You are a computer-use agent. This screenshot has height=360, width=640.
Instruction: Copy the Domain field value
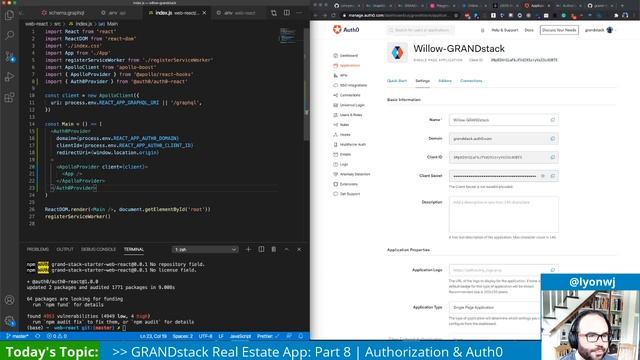click(553, 139)
